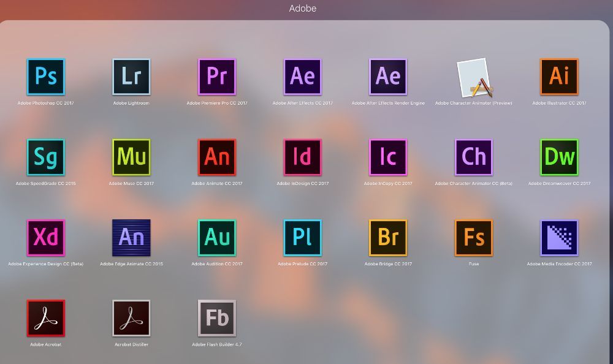Open Adobe Photoshop CC 2017 icon
613x364 pixels.
tap(46, 77)
